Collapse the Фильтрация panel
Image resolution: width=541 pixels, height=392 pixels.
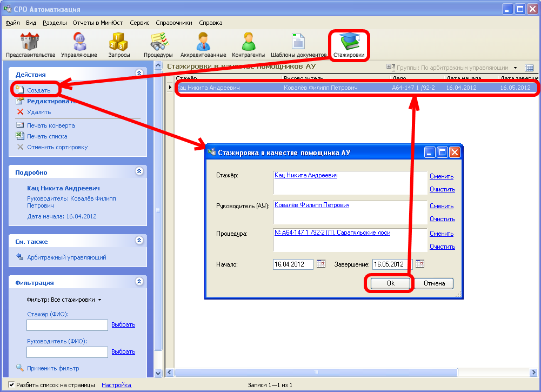(x=139, y=282)
